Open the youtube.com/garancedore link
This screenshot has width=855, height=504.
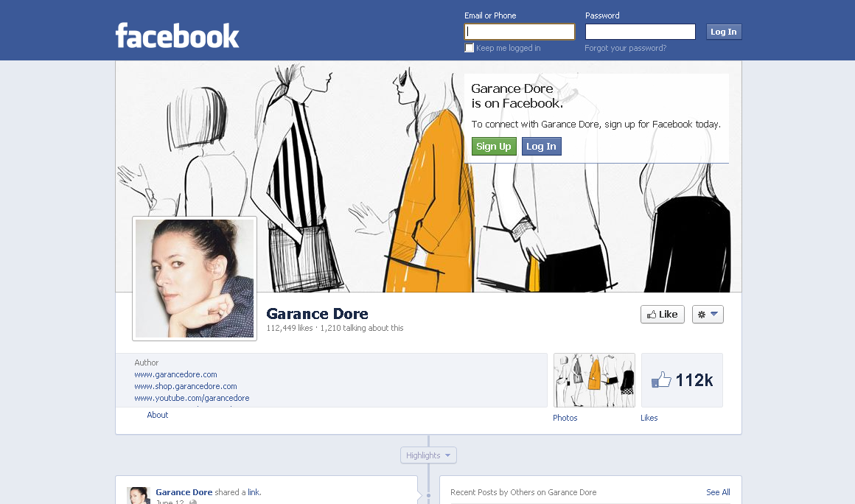tap(192, 398)
